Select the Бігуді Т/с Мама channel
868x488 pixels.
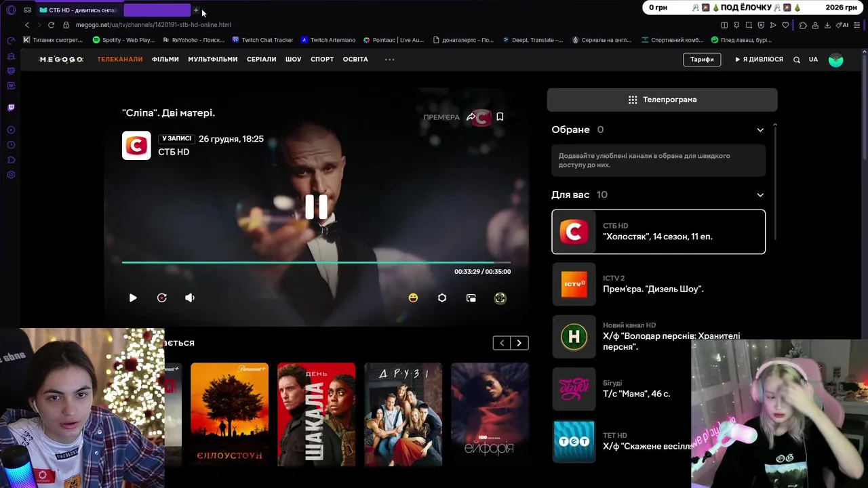click(x=658, y=388)
